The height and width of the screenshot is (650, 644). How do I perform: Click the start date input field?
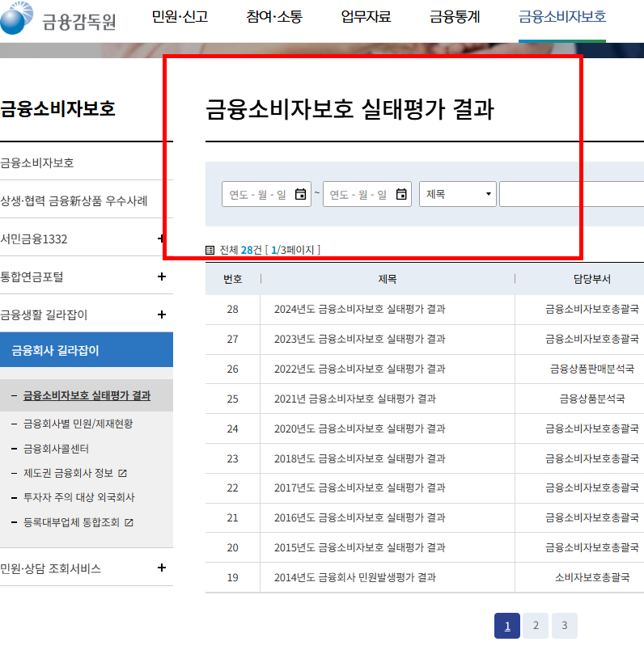click(x=266, y=194)
